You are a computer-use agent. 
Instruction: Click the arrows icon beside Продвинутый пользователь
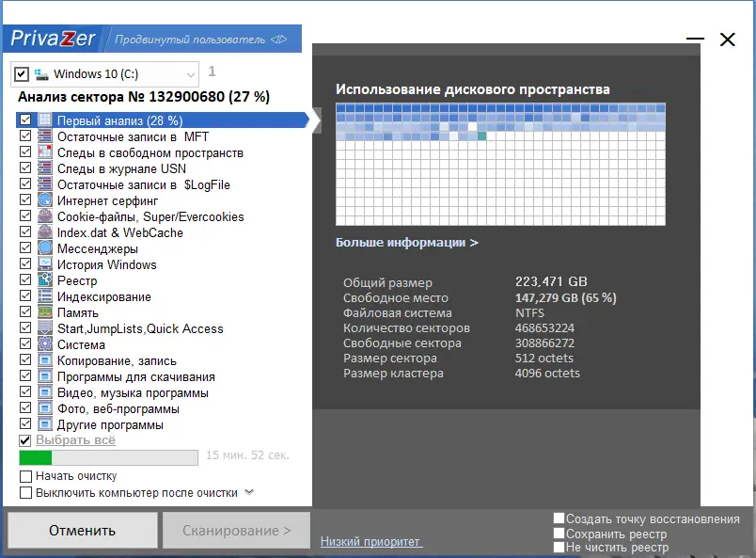click(x=278, y=40)
